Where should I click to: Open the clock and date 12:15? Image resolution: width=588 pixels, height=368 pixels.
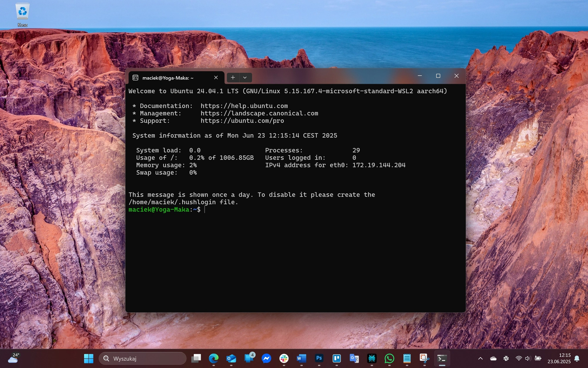[559, 358]
